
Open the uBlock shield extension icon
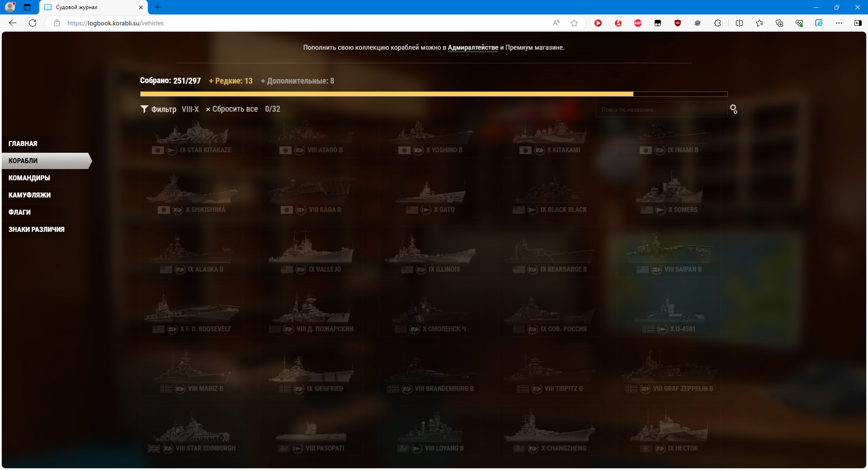pyautogui.click(x=678, y=23)
